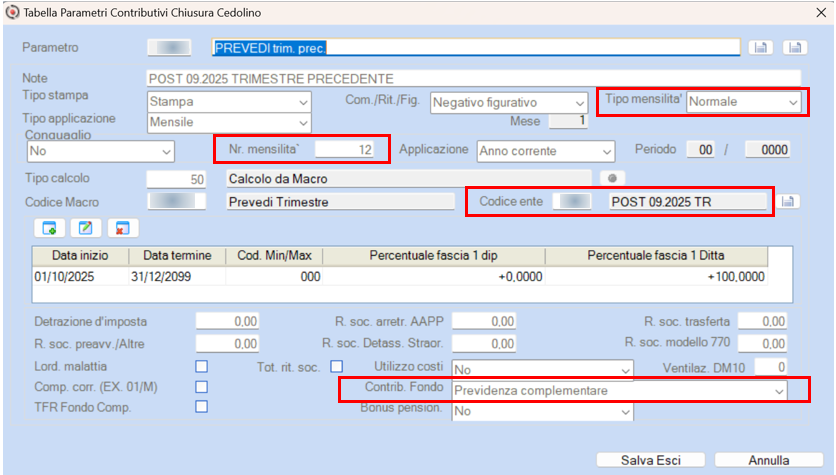Click the Data inizio column header
The image size is (836, 475).
81,255
